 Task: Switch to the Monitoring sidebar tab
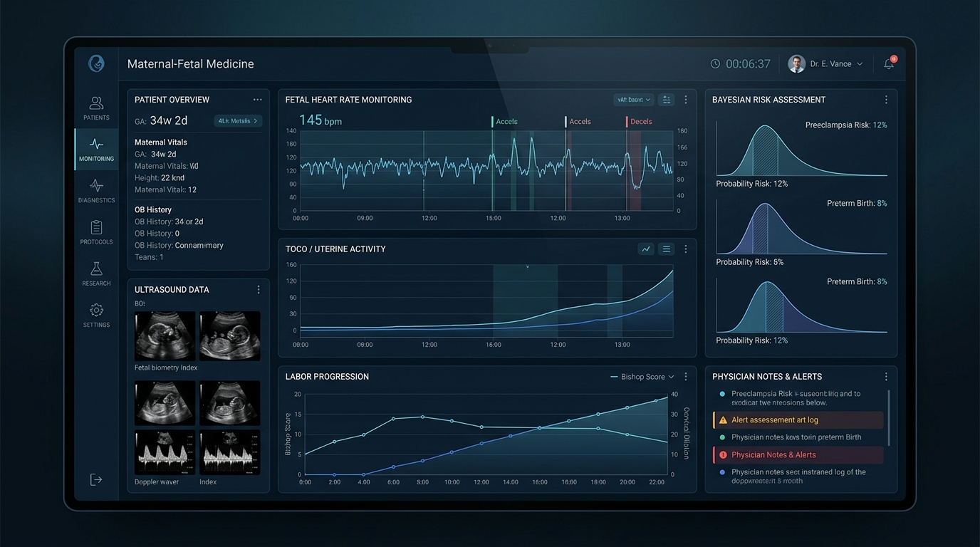click(96, 150)
